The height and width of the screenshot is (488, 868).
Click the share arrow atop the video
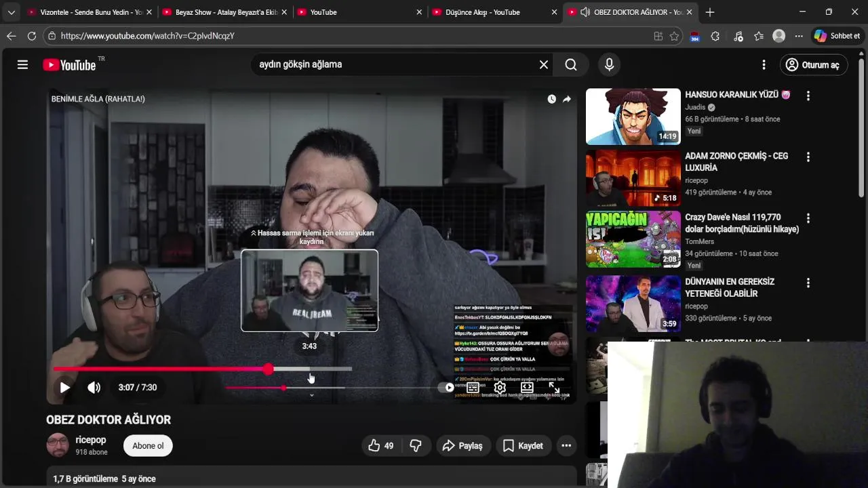(567, 99)
